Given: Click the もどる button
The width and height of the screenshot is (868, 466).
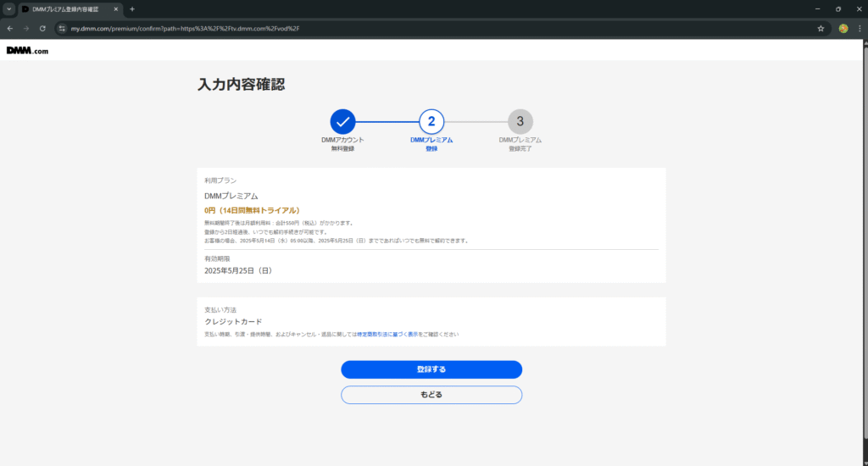Looking at the screenshot, I should [x=431, y=395].
